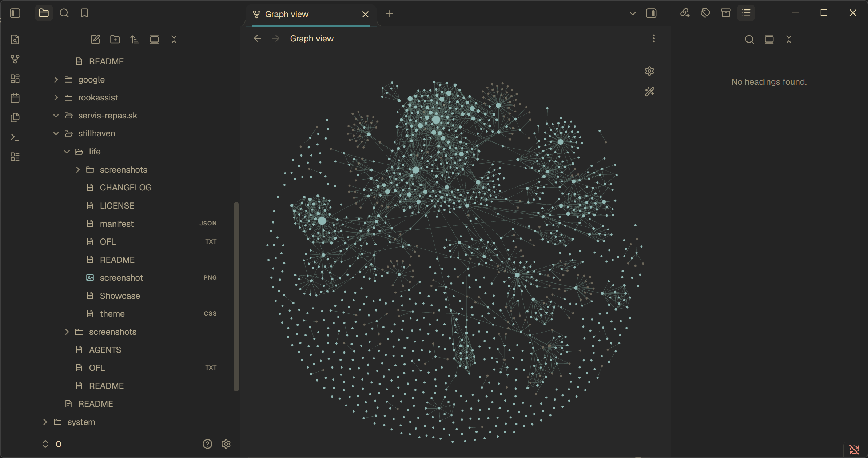Open the command palette ribbon icon

(x=15, y=137)
